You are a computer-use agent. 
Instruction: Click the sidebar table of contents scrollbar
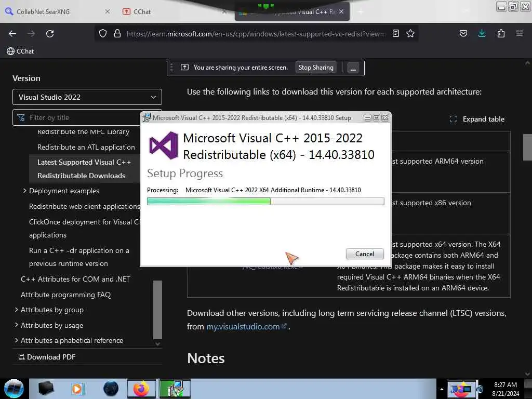point(157,310)
